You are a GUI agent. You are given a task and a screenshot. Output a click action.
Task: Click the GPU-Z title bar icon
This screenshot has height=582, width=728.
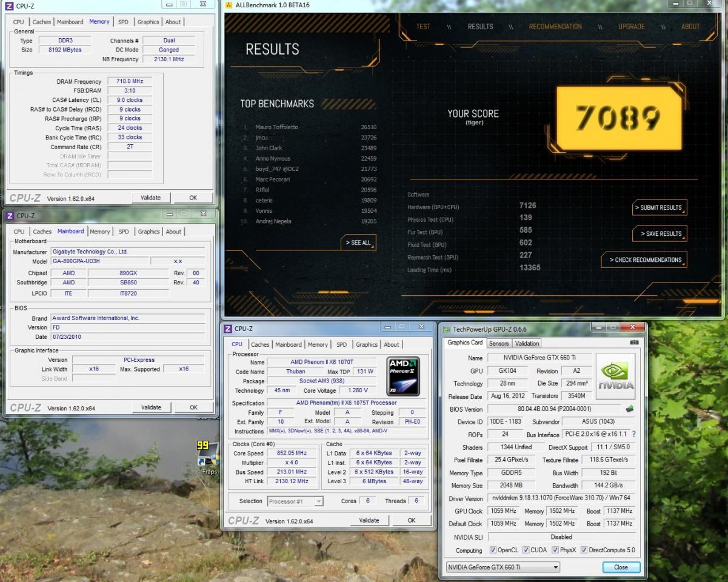447,329
